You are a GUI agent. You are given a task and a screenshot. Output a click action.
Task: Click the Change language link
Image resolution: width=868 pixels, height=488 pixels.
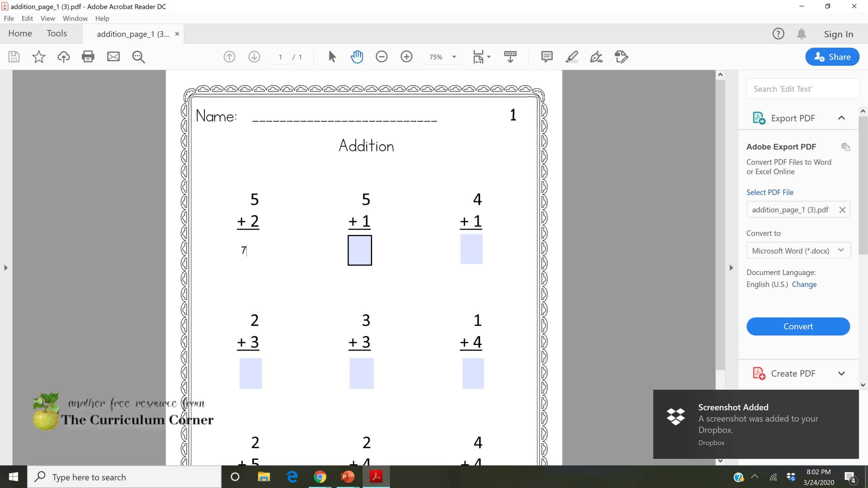click(804, 284)
